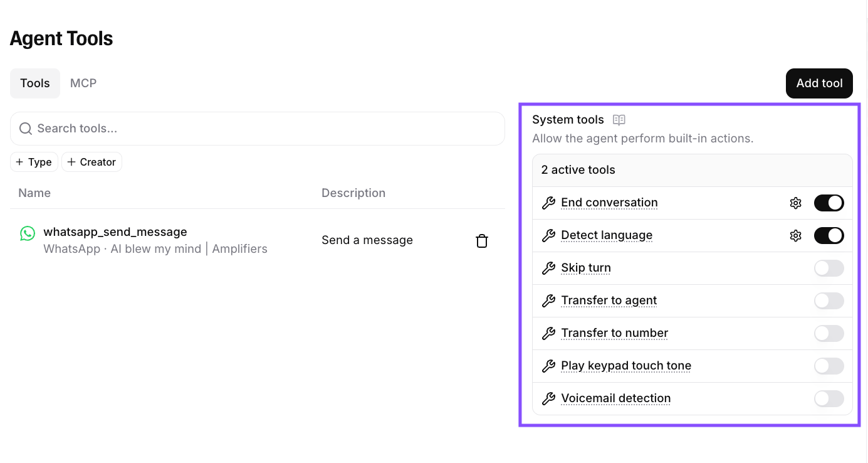
Task: Delete the whatsapp_send_message tool via trash icon
Action: click(482, 241)
